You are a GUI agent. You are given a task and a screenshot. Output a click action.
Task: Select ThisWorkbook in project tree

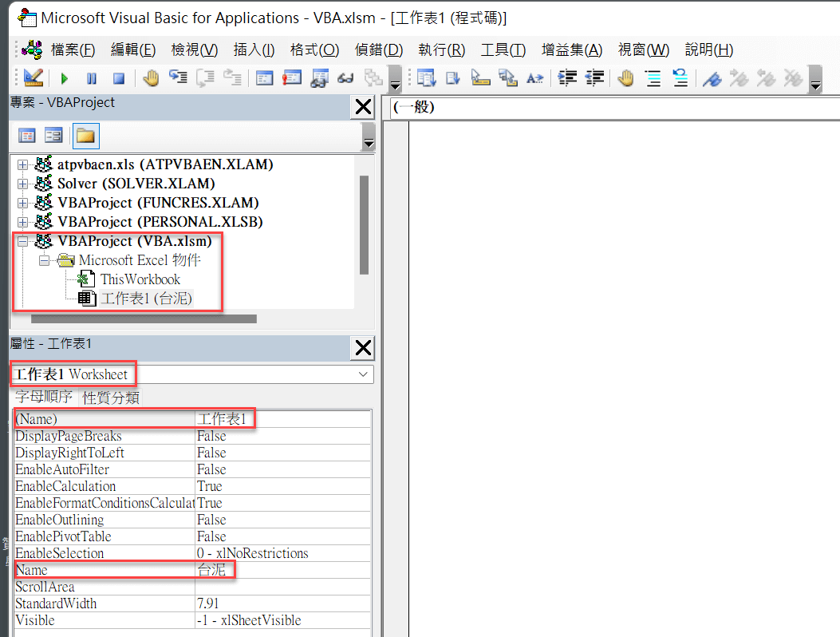point(140,279)
